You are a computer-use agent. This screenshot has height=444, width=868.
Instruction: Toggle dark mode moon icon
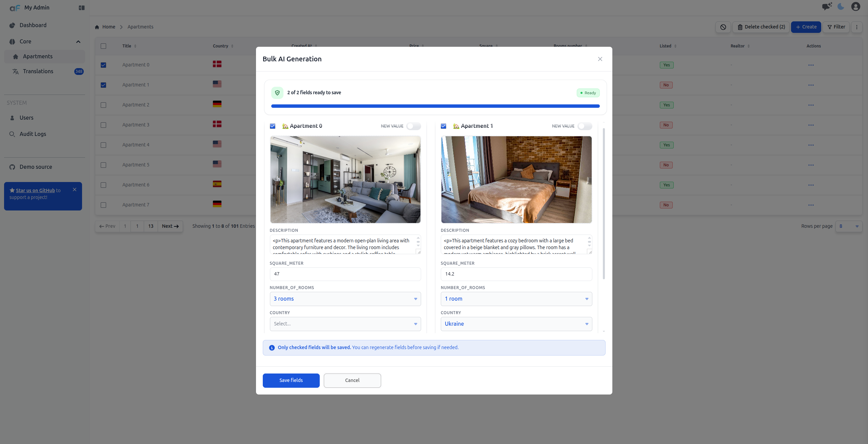point(841,7)
